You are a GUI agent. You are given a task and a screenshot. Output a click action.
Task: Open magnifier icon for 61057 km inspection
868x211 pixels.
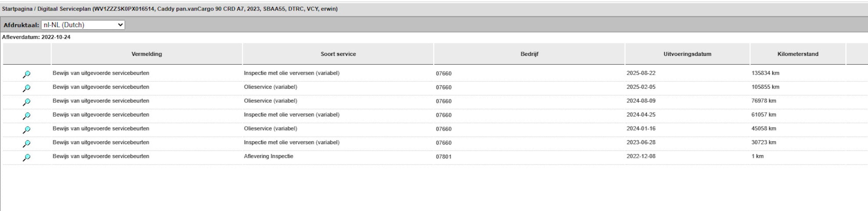[26, 116]
